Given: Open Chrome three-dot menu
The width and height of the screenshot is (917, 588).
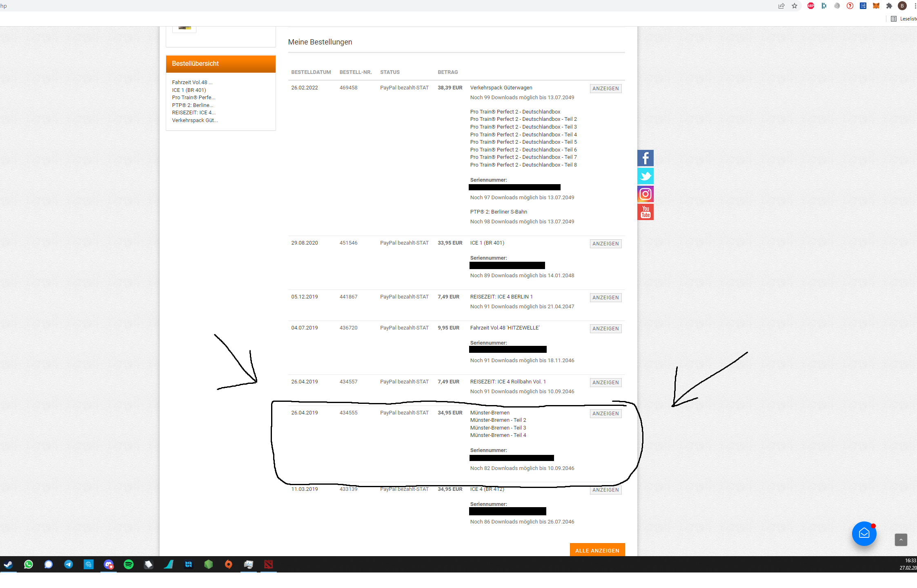Looking at the screenshot, I should (915, 6).
